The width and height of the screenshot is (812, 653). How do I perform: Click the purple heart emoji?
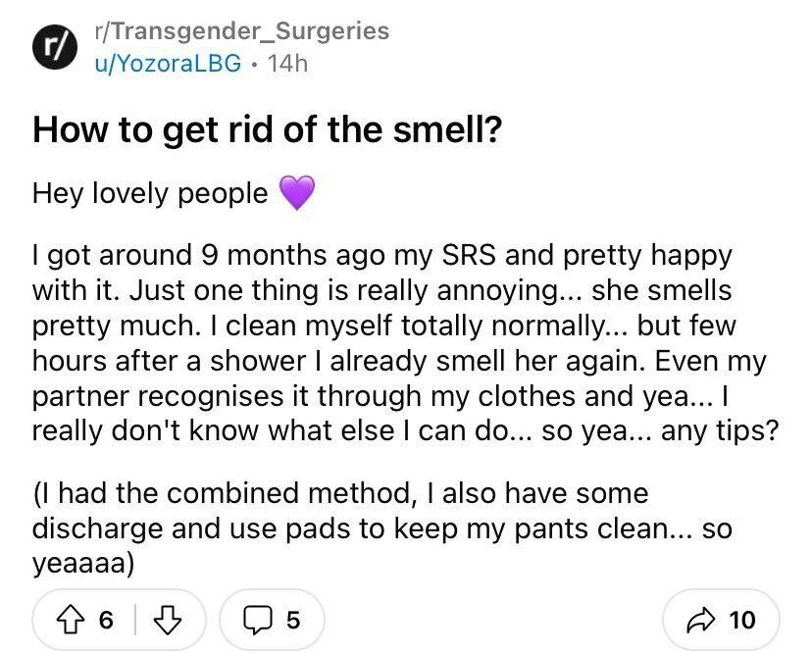point(297,192)
